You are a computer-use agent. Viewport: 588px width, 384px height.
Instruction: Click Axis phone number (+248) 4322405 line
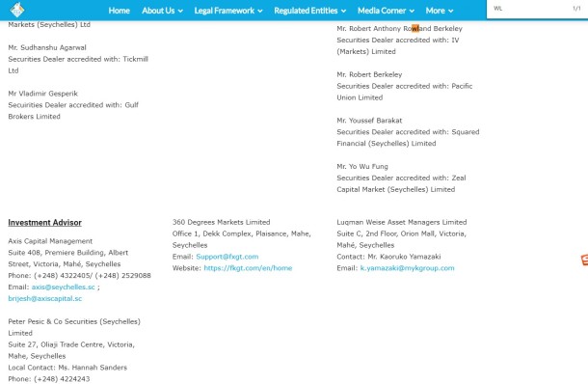point(79,276)
